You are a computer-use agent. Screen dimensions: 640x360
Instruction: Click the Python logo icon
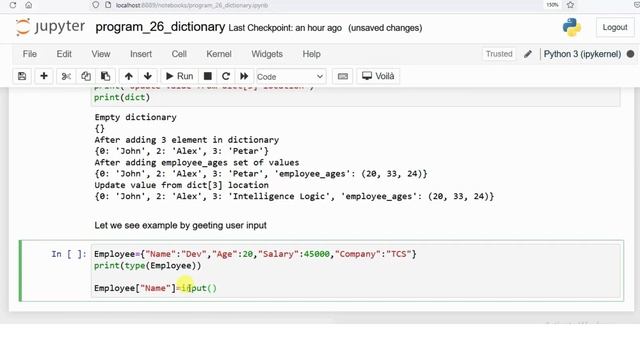pyautogui.click(x=572, y=27)
